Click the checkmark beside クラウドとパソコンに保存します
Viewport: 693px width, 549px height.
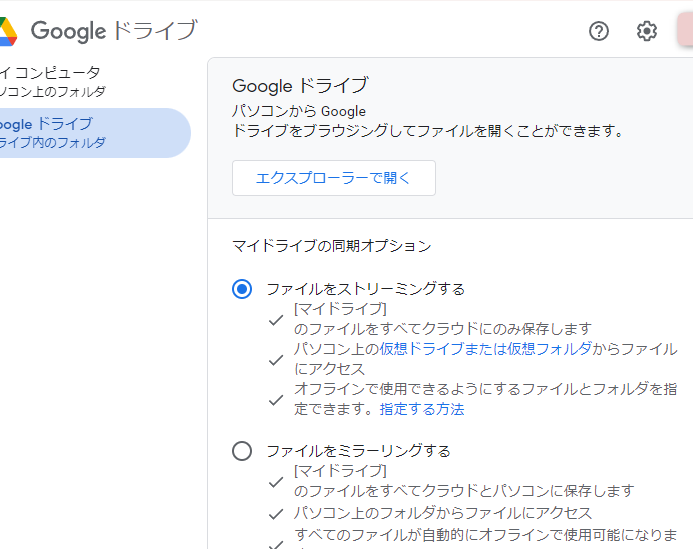(x=276, y=482)
